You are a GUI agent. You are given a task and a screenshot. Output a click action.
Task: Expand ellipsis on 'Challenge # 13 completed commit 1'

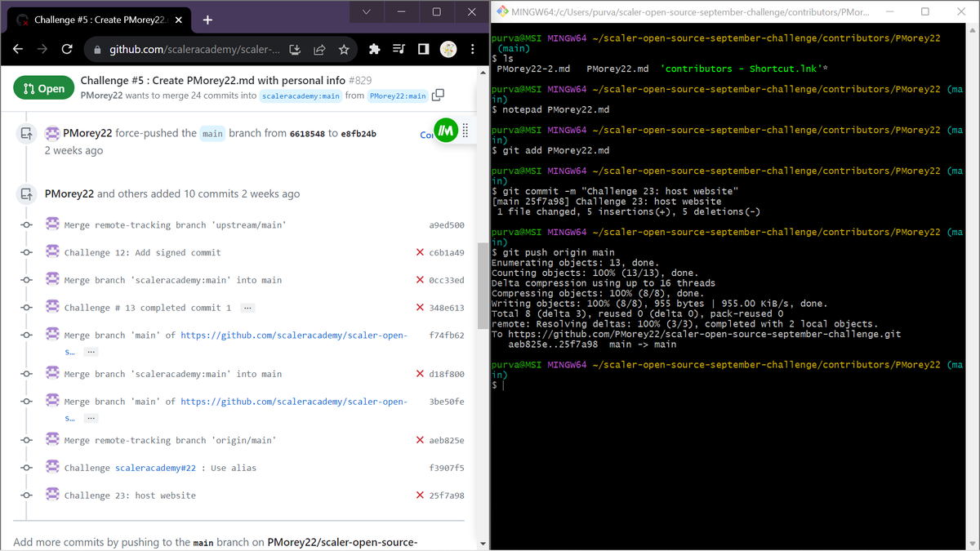click(247, 308)
